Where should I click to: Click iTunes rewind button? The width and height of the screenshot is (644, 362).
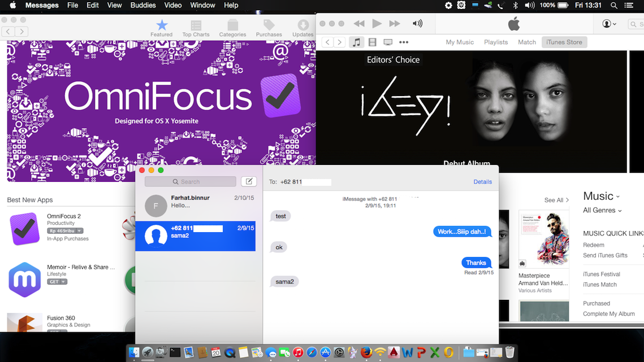359,23
